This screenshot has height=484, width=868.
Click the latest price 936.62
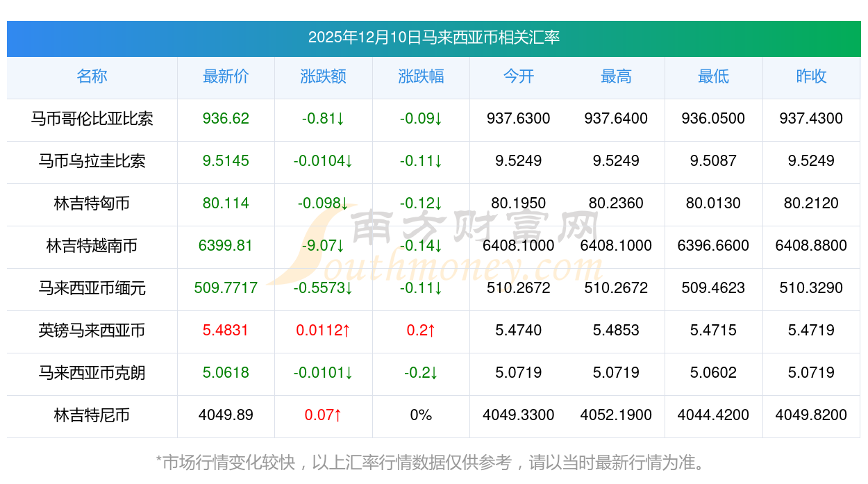[x=226, y=119]
